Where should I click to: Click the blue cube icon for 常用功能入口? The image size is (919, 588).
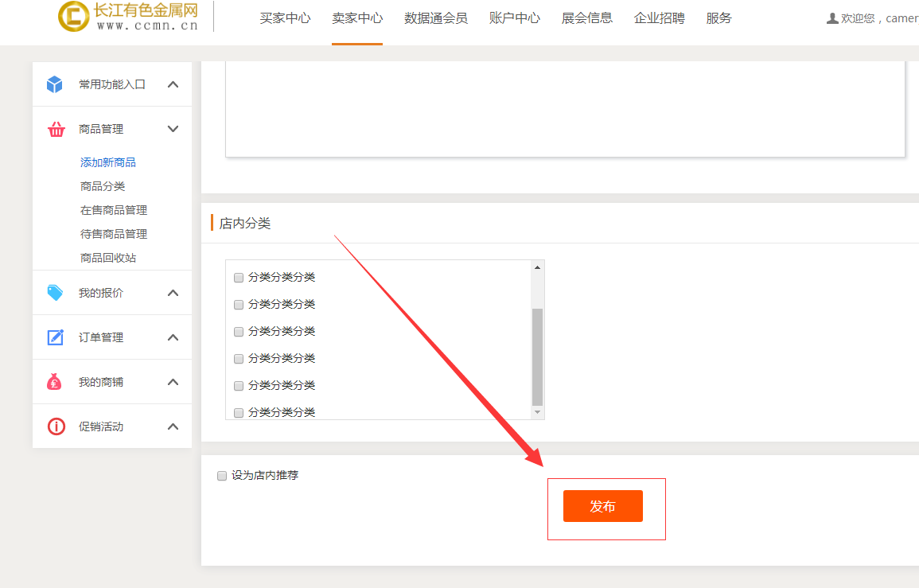click(54, 84)
